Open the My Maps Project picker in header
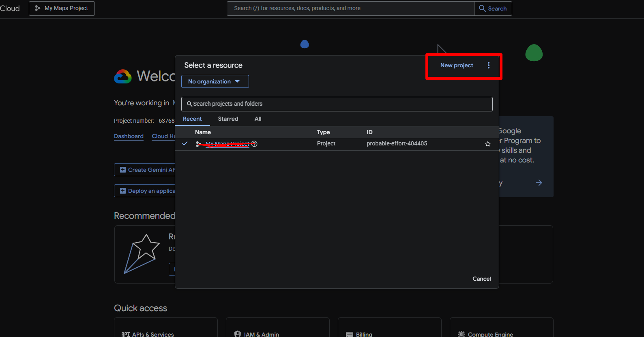Image resolution: width=644 pixels, height=337 pixels. point(62,8)
